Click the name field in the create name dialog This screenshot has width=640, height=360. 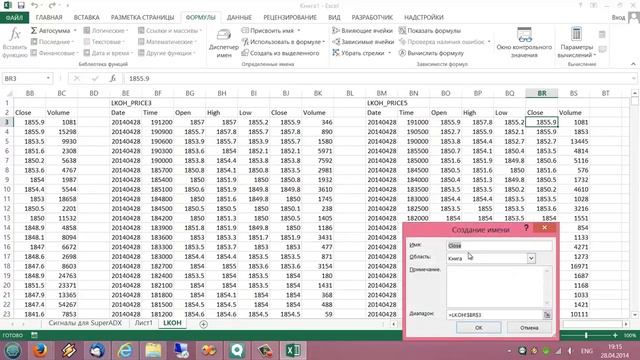pos(499,245)
